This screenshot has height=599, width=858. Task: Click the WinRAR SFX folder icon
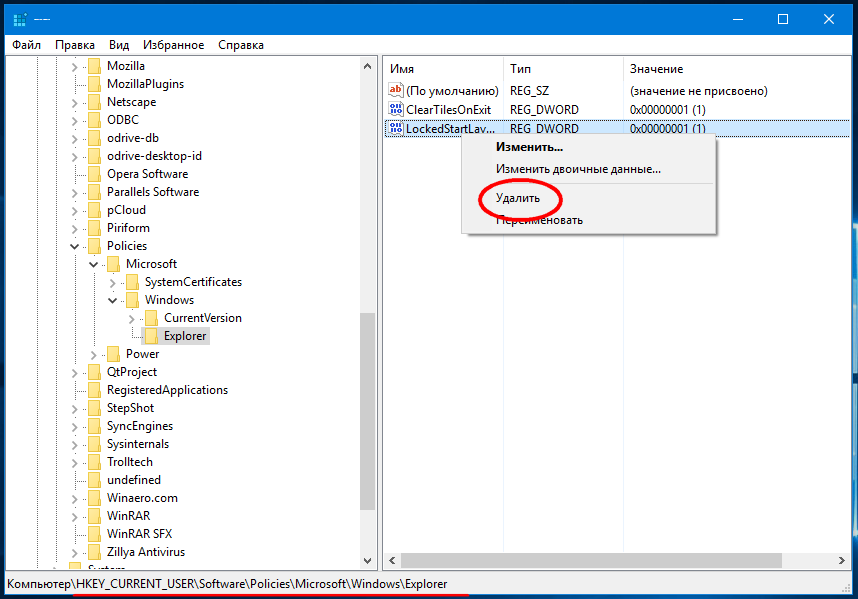click(94, 534)
